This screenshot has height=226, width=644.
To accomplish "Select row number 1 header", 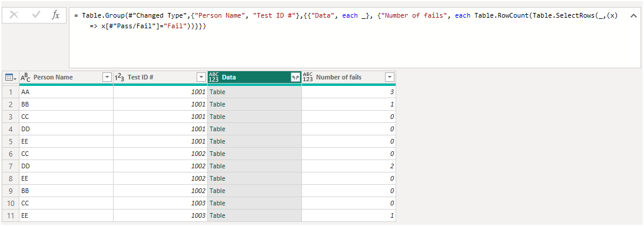I will [11, 92].
